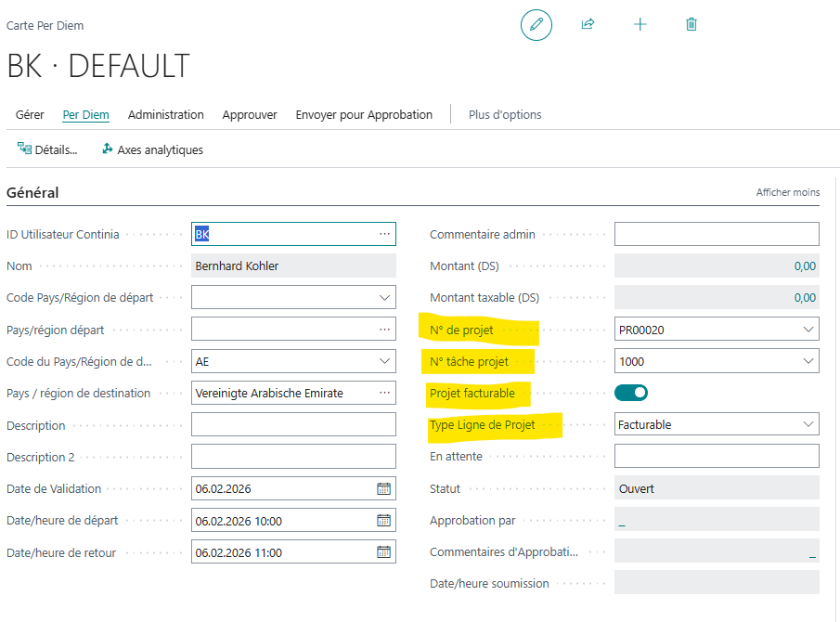The image size is (840, 622).
Task: Click the pencil edit icon
Action: pos(536,25)
